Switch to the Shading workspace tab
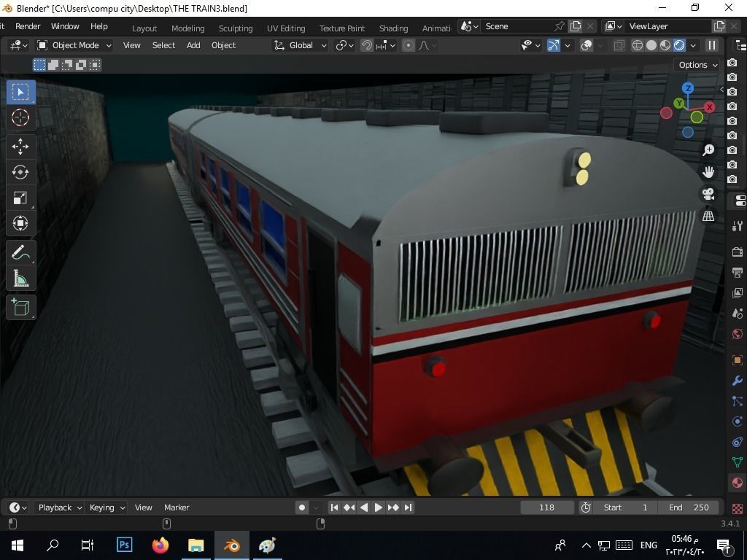 pos(393,28)
